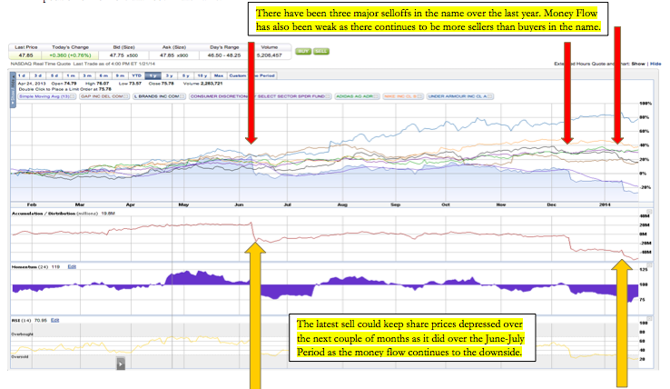Select the 6 m time range tab

[104, 76]
